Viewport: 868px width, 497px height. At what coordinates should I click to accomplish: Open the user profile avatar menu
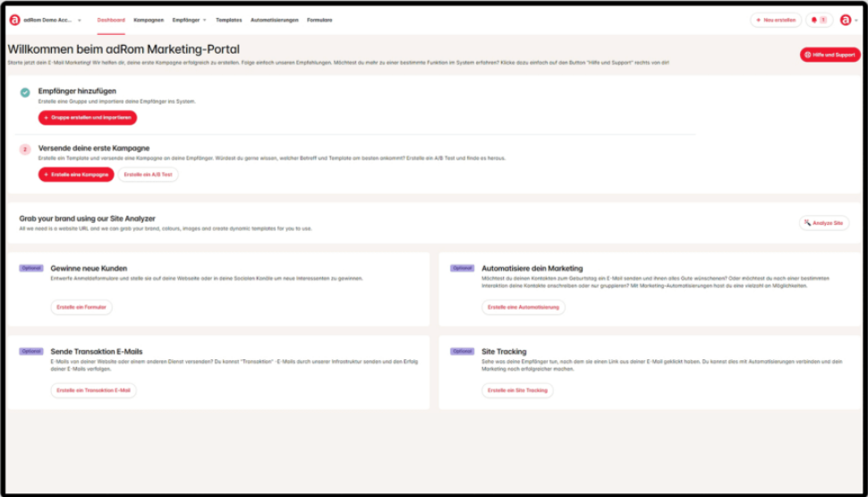pyautogui.click(x=846, y=20)
